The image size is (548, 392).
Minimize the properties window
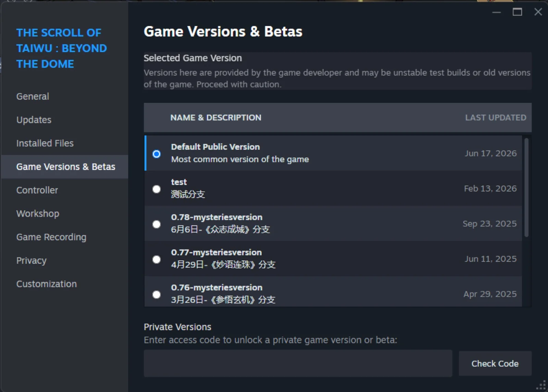pos(496,12)
